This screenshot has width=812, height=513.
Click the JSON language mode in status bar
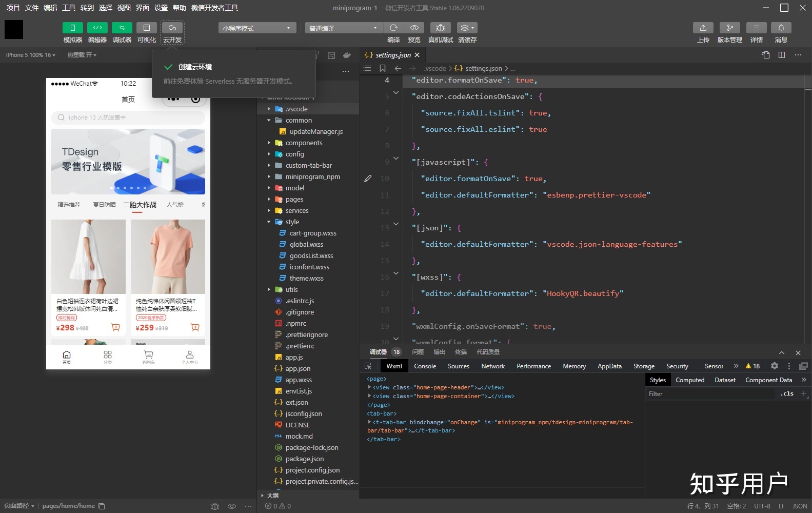pyautogui.click(x=800, y=506)
